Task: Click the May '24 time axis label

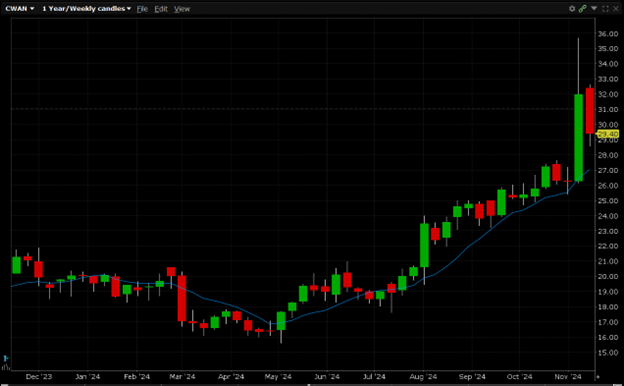Action: point(278,376)
